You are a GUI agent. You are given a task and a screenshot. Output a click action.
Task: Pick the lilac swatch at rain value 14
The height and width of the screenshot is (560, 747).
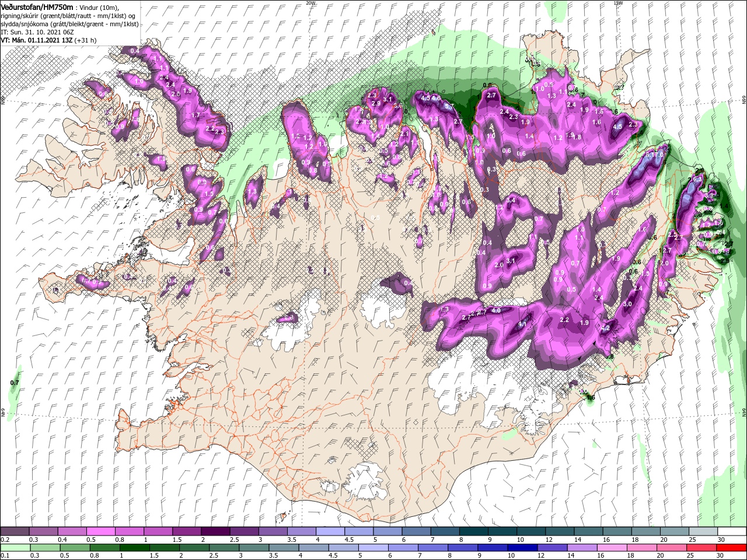point(582,548)
